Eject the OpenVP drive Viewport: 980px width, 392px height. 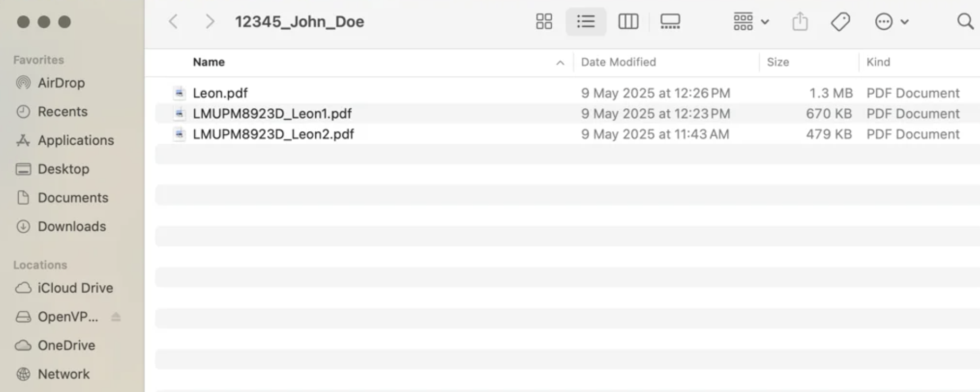(116, 317)
